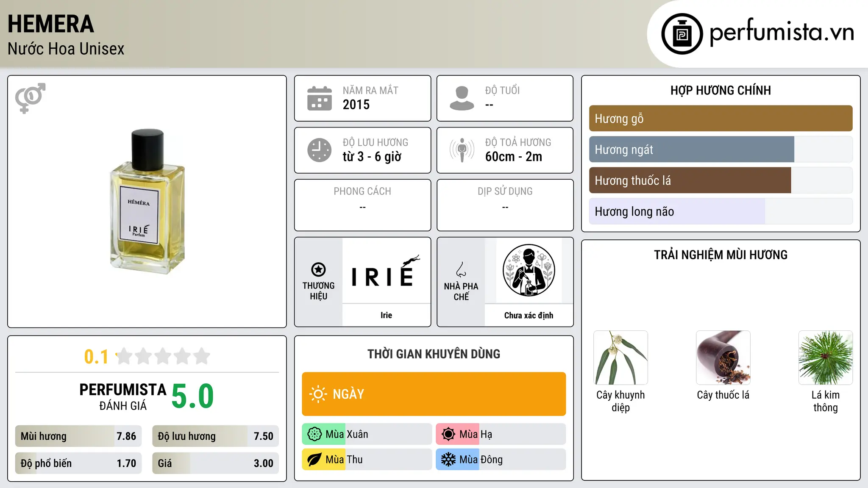Click the snowflake icon for Mùa Đông
The width and height of the screenshot is (868, 488).
click(448, 460)
